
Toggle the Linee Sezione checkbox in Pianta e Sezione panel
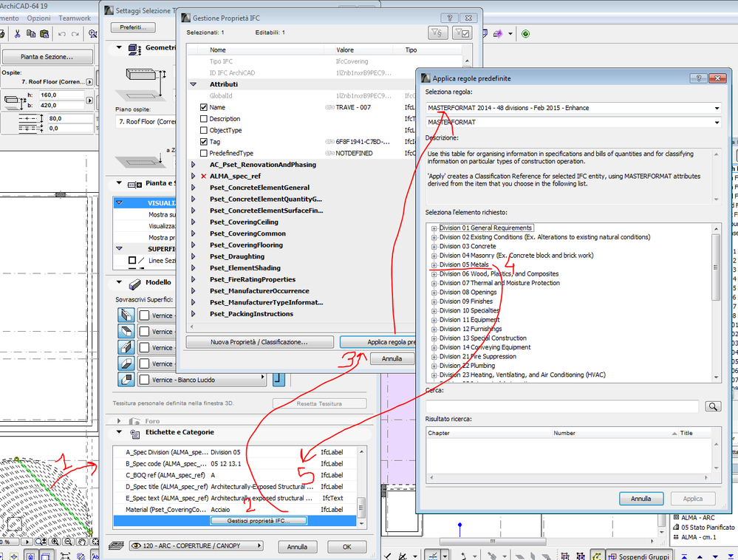click(x=132, y=260)
